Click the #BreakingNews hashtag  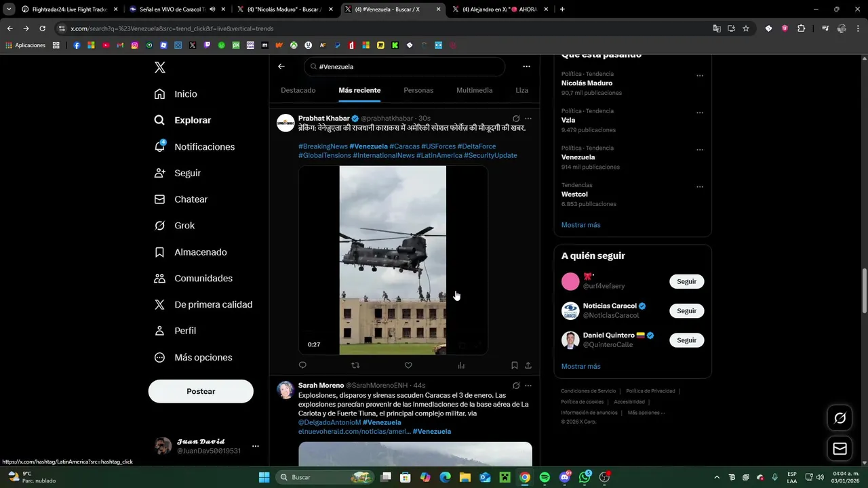(x=323, y=146)
